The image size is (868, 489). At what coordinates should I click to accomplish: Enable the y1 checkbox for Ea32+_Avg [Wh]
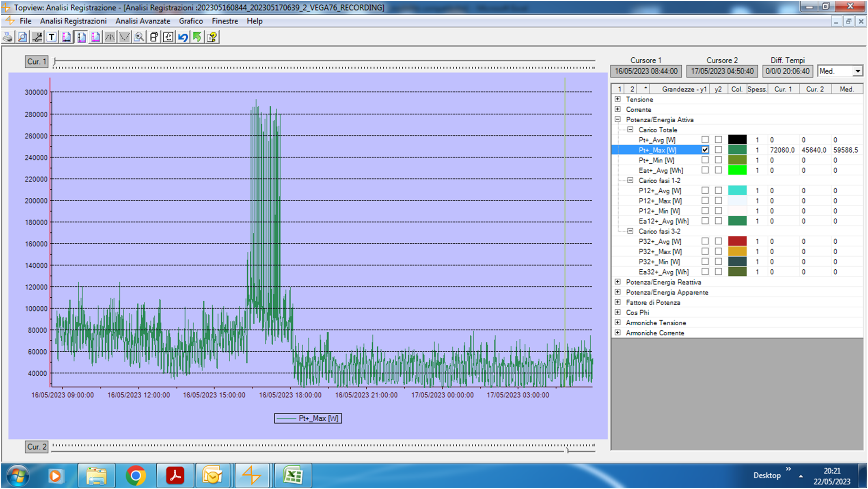coord(705,272)
